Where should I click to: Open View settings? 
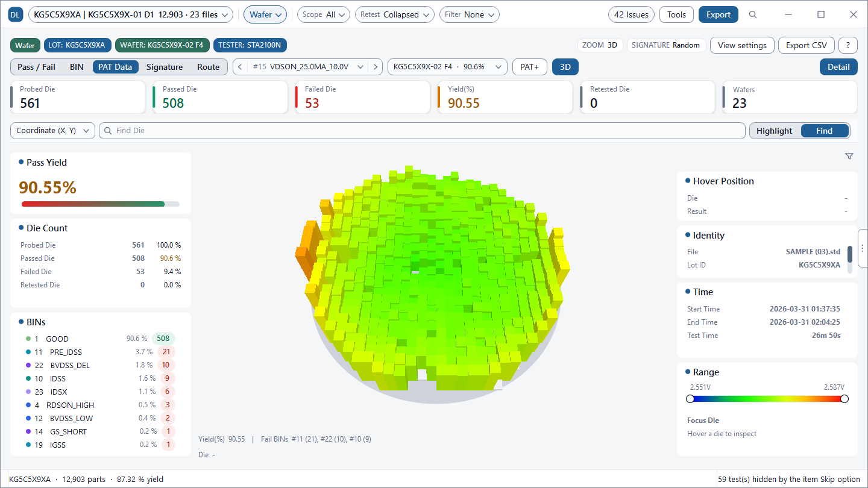[742, 45]
